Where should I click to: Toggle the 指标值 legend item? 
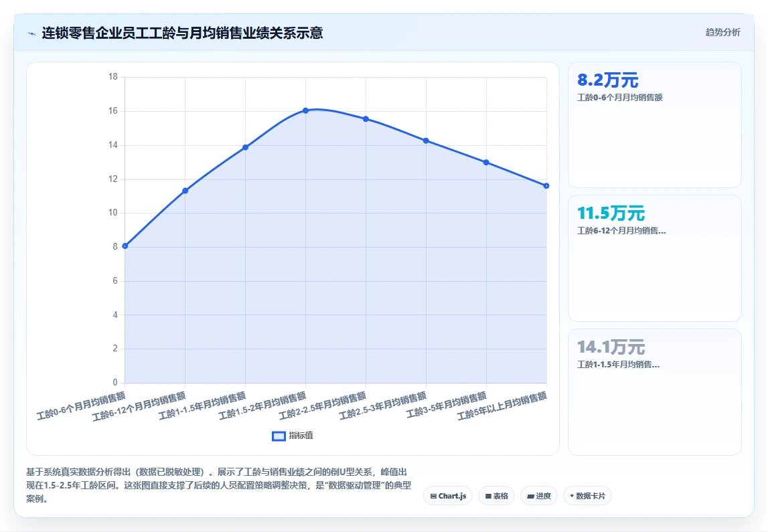pos(293,436)
